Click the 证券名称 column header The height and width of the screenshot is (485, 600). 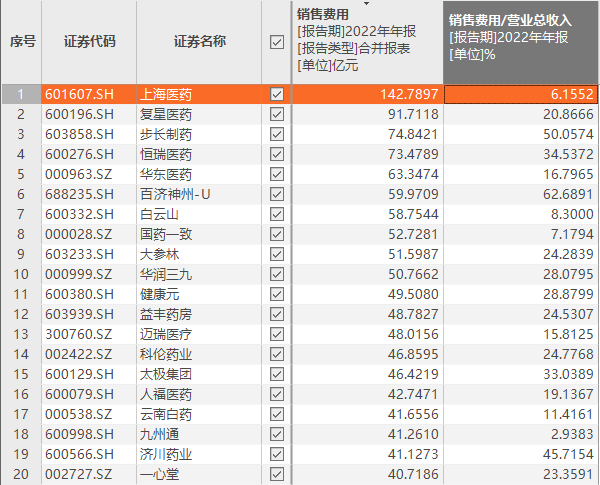[x=199, y=42]
